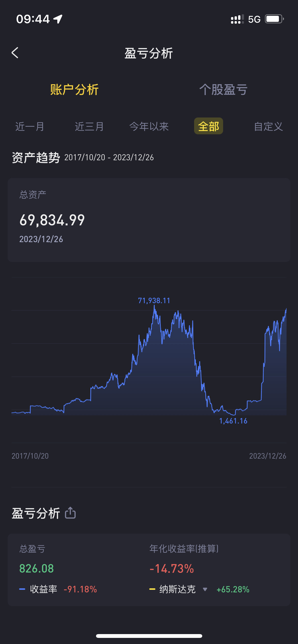Image resolution: width=298 pixels, height=644 pixels.
Task: Open the 自定义 custom date range
Action: pos(268,126)
